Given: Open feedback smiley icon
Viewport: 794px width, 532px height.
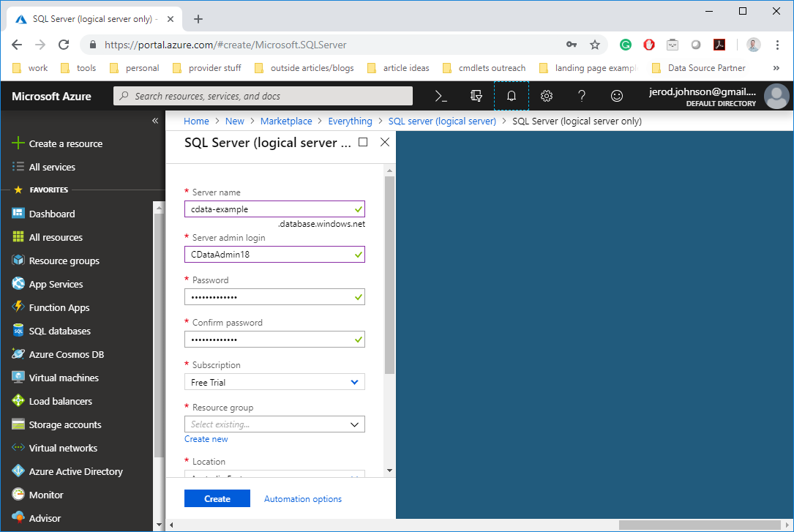Looking at the screenshot, I should 617,96.
